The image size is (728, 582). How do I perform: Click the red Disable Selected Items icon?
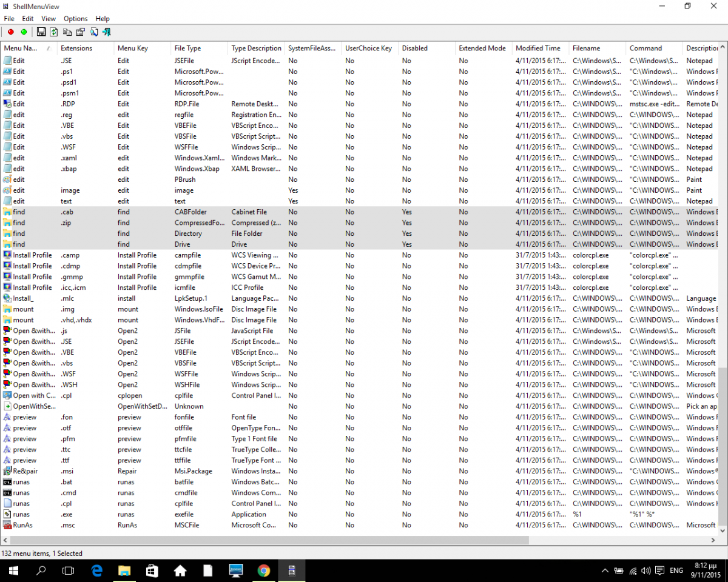(10, 32)
